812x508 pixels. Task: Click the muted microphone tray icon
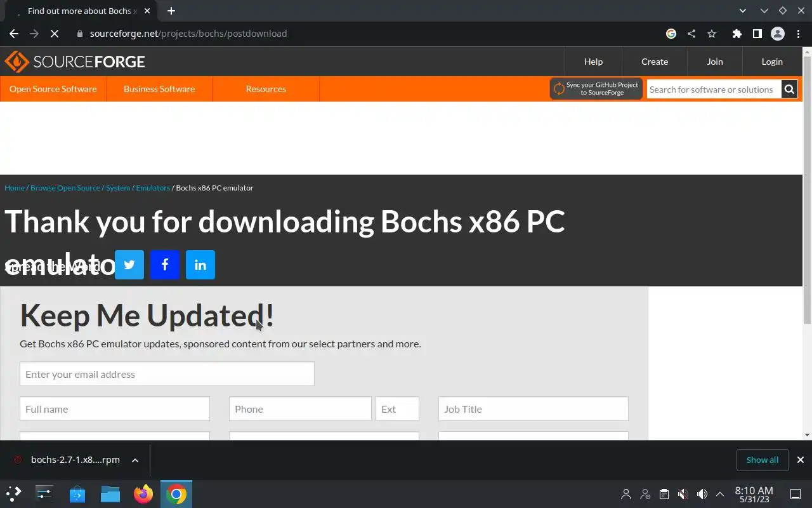[x=683, y=494]
